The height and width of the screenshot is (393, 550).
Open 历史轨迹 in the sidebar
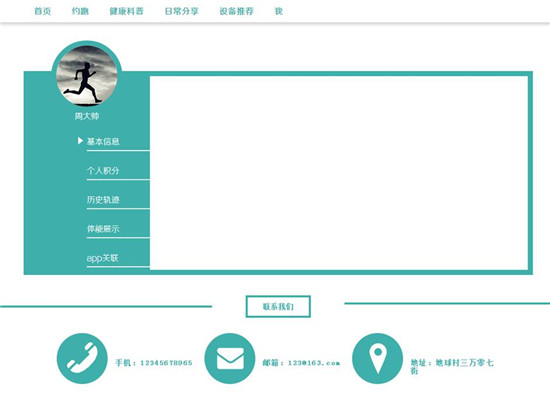pos(103,200)
